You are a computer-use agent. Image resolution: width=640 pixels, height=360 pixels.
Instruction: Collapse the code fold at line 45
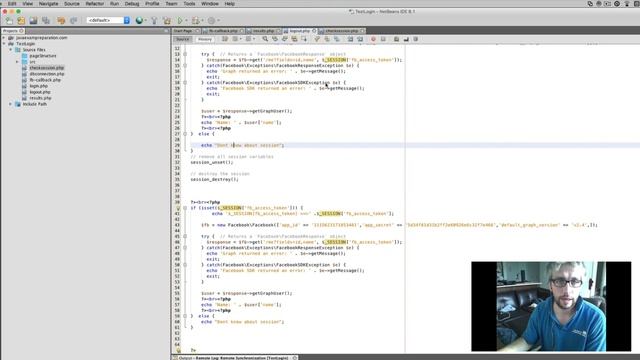click(x=185, y=236)
